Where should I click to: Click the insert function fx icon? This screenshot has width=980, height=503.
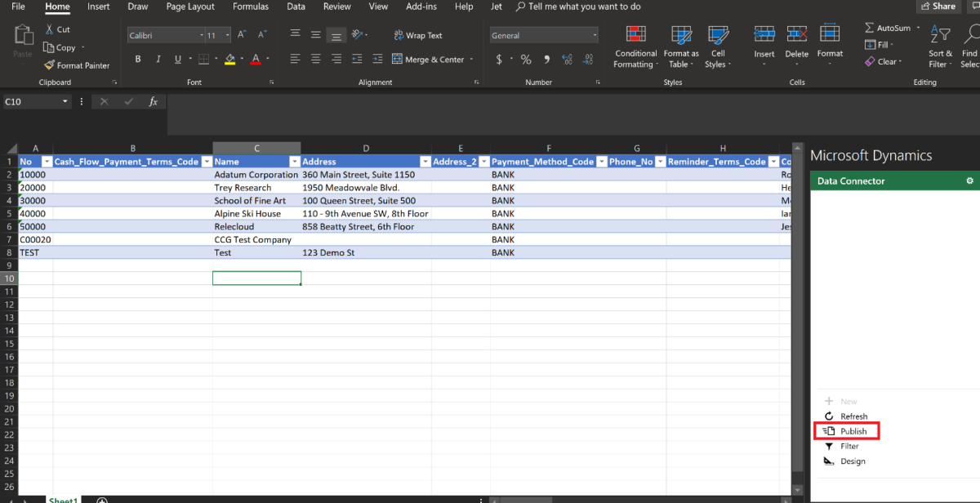tap(153, 102)
